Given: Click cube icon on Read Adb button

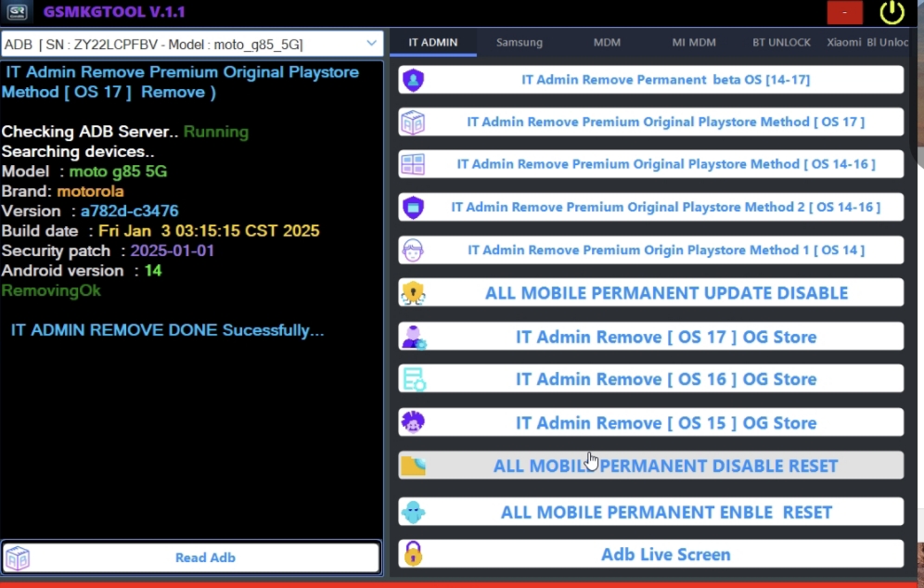Looking at the screenshot, I should [18, 558].
